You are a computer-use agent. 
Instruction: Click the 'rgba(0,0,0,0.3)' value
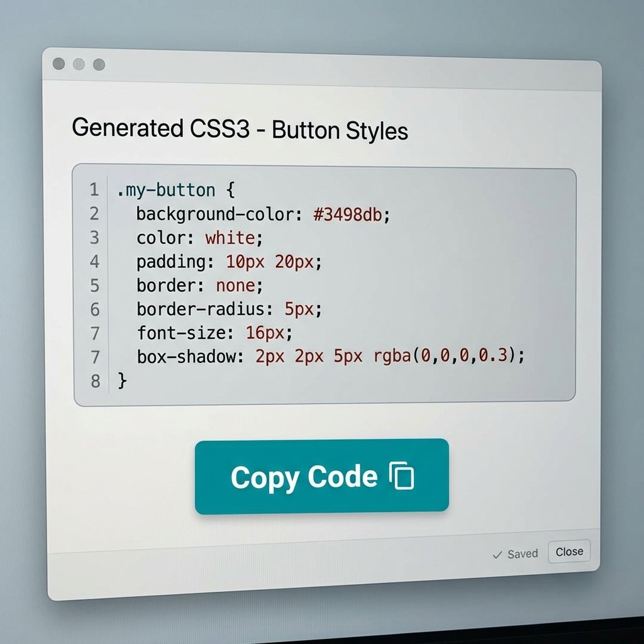pyautogui.click(x=445, y=355)
